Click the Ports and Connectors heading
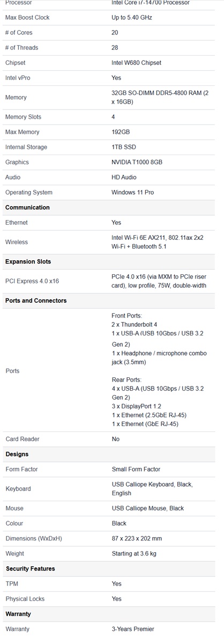The image size is (224, 644). click(36, 301)
